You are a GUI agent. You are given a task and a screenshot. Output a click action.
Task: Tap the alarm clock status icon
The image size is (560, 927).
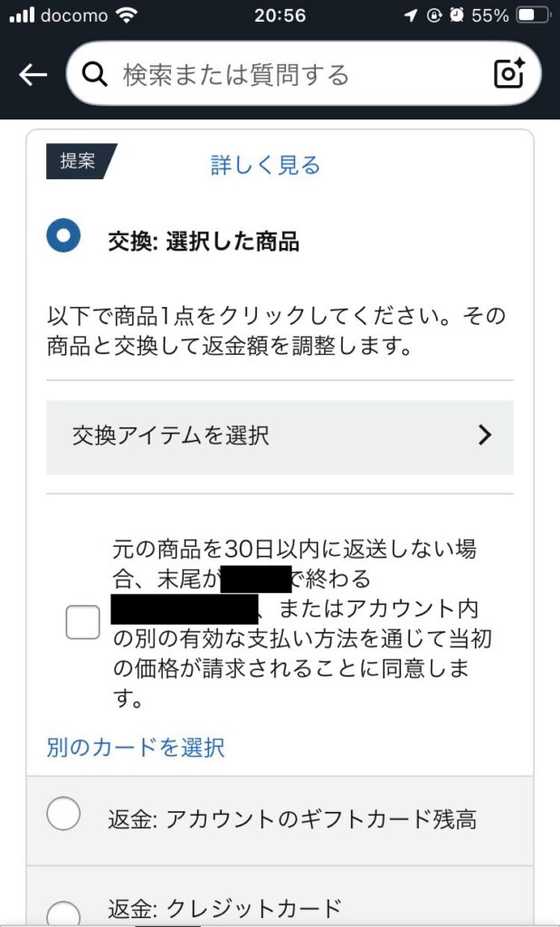458,15
